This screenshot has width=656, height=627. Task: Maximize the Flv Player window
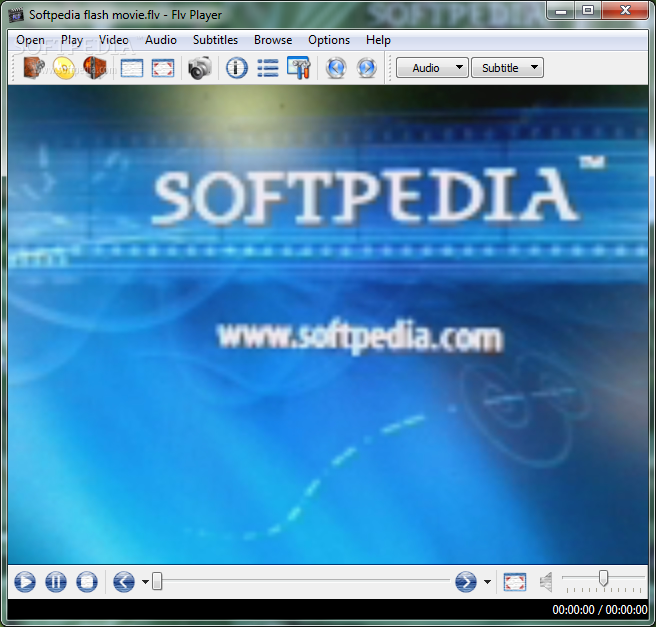(x=588, y=10)
